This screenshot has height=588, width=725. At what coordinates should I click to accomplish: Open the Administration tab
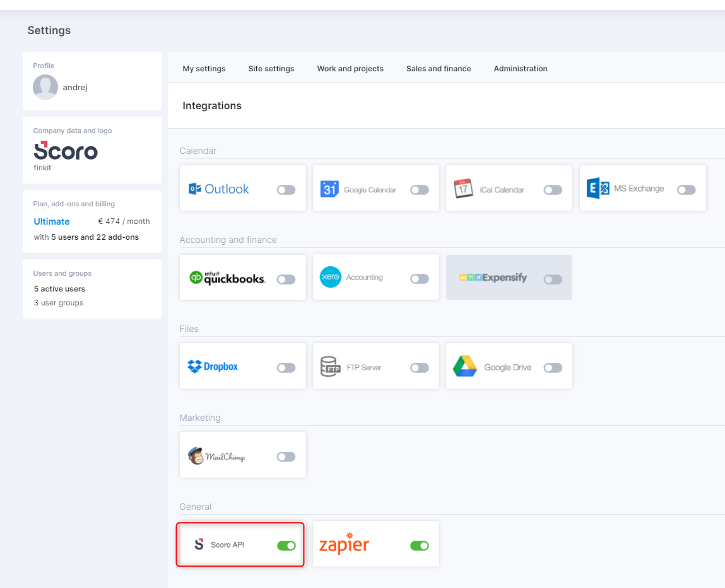520,68
